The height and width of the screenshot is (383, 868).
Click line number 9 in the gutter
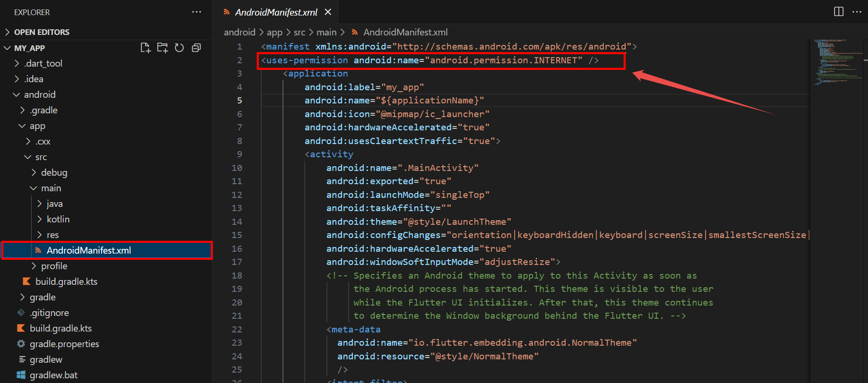coord(240,154)
